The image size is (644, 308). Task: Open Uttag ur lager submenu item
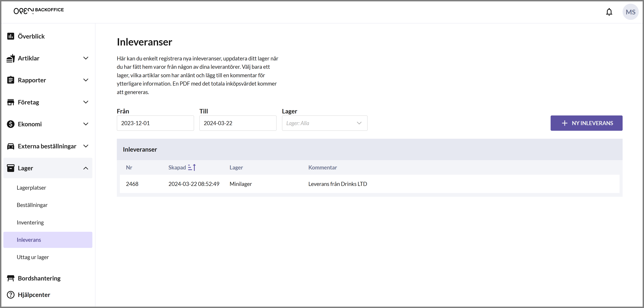point(33,257)
